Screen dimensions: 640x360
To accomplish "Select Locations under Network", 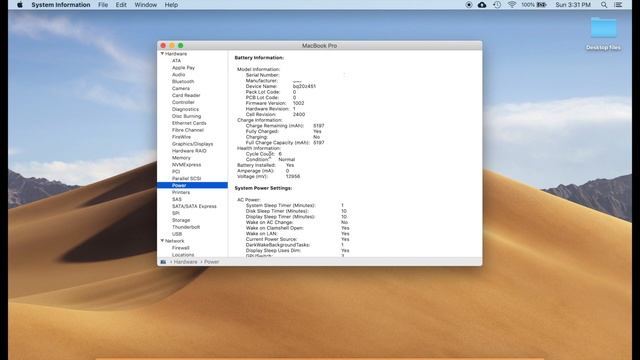I will click(x=183, y=255).
